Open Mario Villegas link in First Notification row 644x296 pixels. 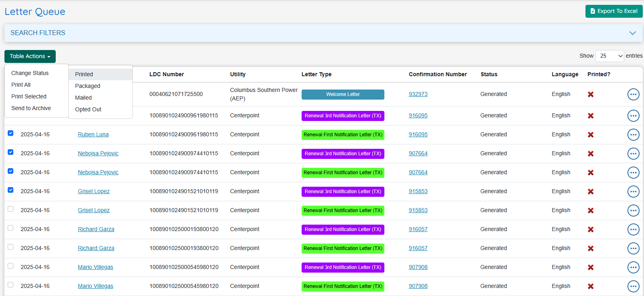click(x=95, y=286)
